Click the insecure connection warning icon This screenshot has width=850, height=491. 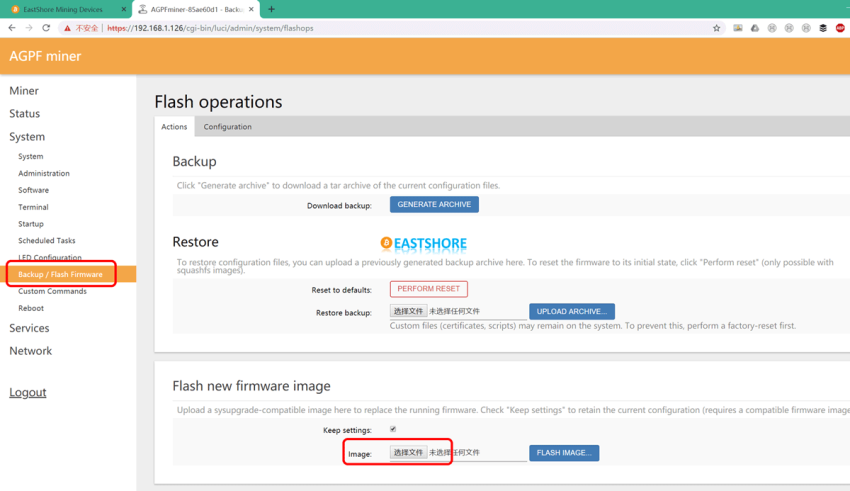(68, 28)
